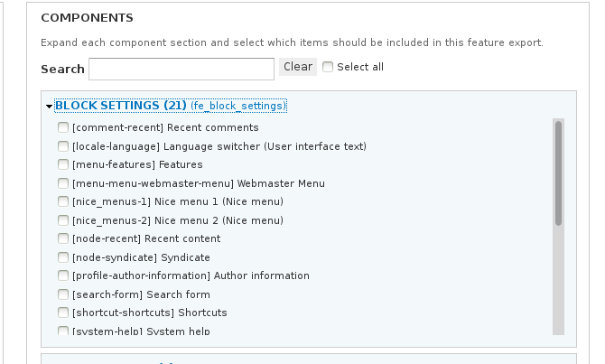Enable the Select all checkbox
Screen dimensions: 605x364
pyautogui.click(x=328, y=67)
